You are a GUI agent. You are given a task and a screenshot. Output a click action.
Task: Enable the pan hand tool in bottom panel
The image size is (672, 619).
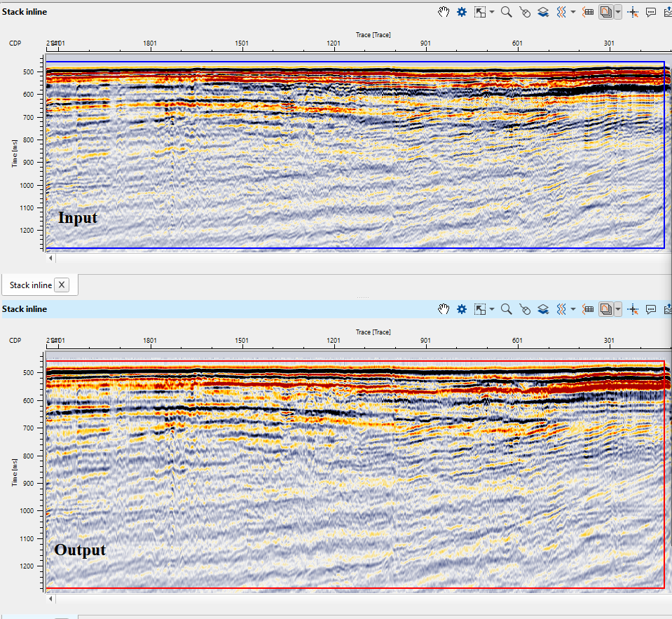tap(444, 309)
